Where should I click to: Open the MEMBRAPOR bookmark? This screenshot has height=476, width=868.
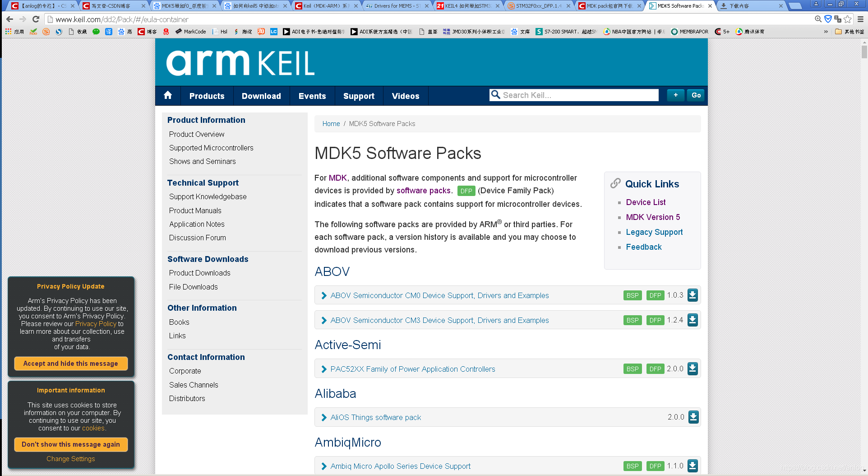coord(689,32)
